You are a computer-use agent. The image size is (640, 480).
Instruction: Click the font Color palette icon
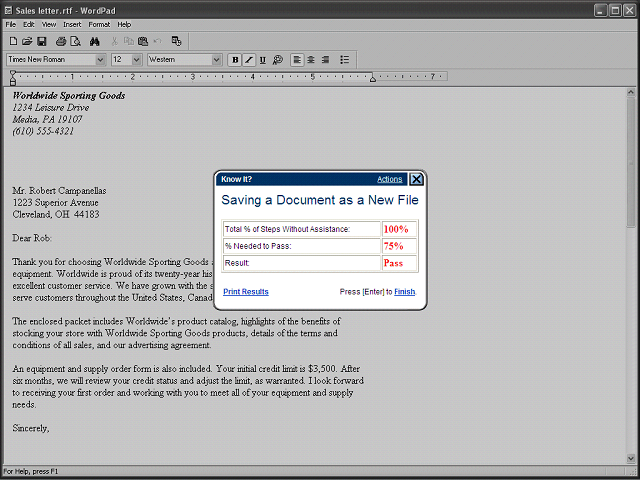(x=278, y=60)
